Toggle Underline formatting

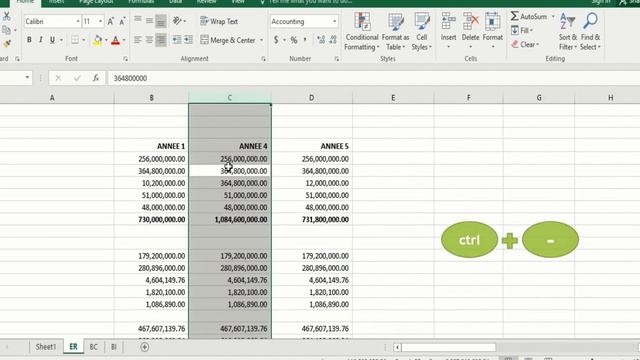[52, 40]
